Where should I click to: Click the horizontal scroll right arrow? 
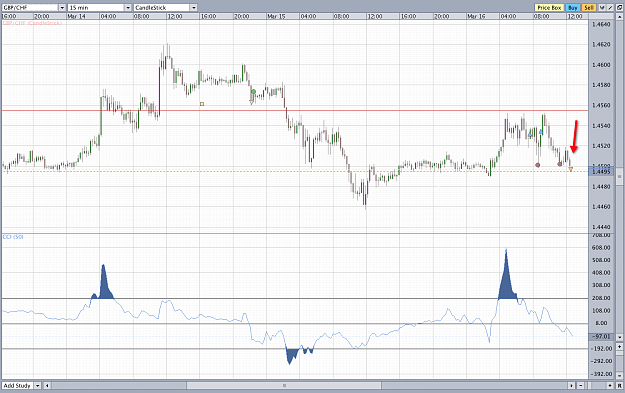pyautogui.click(x=572, y=385)
